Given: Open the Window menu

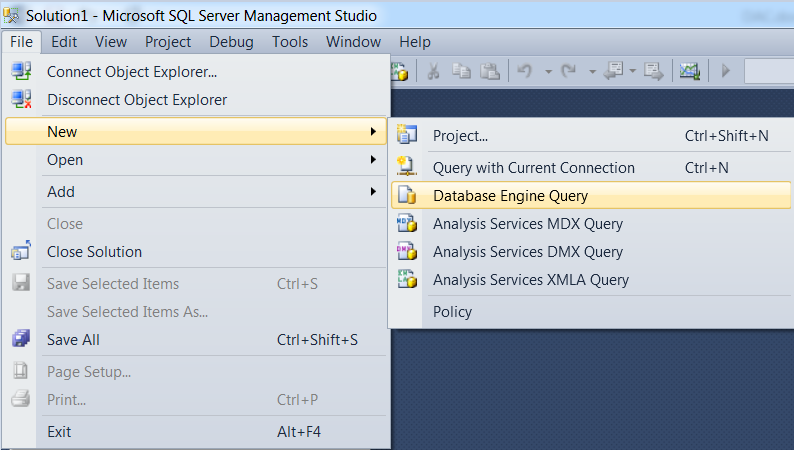Looking at the screenshot, I should [x=353, y=42].
